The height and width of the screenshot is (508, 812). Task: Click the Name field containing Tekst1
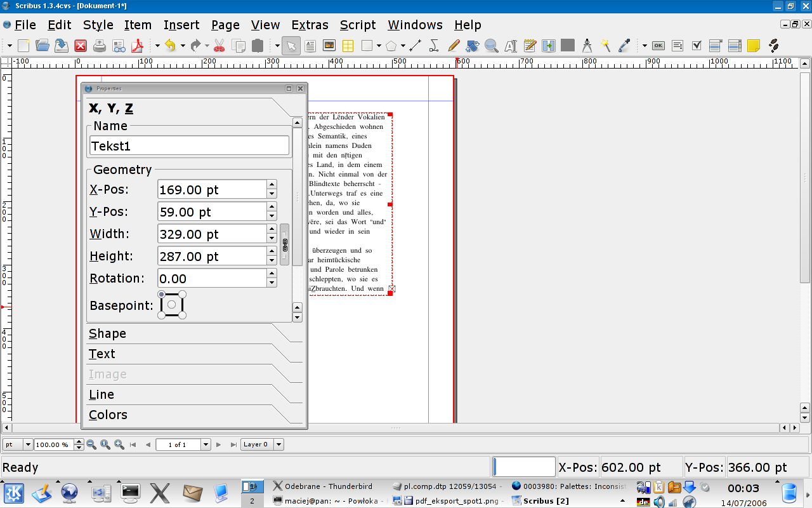(x=189, y=145)
